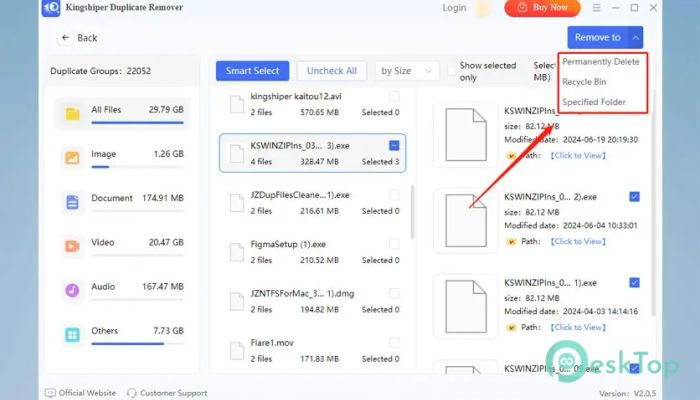Open the by Size sort dropdown
This screenshot has height=400, width=700.
click(407, 71)
